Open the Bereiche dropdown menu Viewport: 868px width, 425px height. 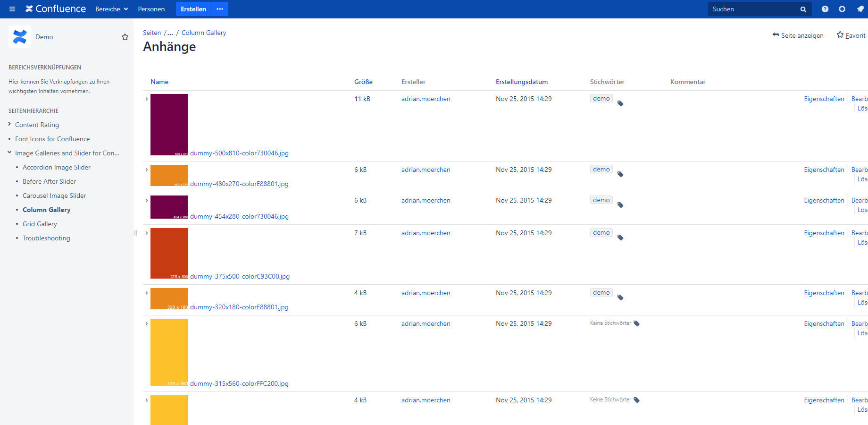(x=111, y=9)
